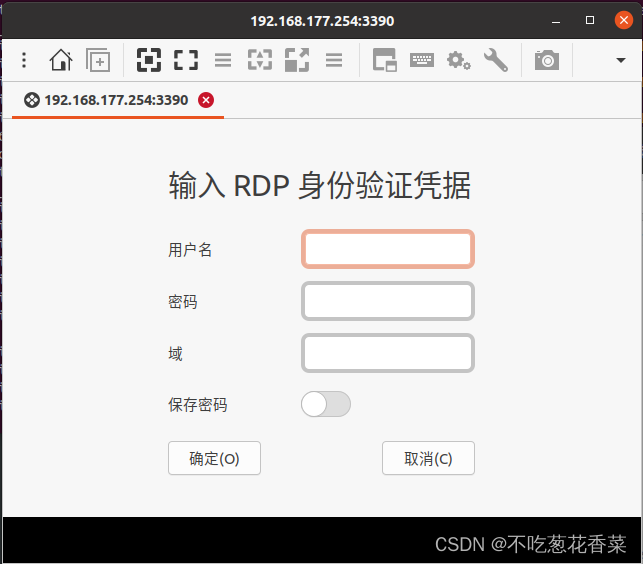Toggle fullscreen mode
Image resolution: width=643 pixels, height=564 pixels.
(x=186, y=60)
